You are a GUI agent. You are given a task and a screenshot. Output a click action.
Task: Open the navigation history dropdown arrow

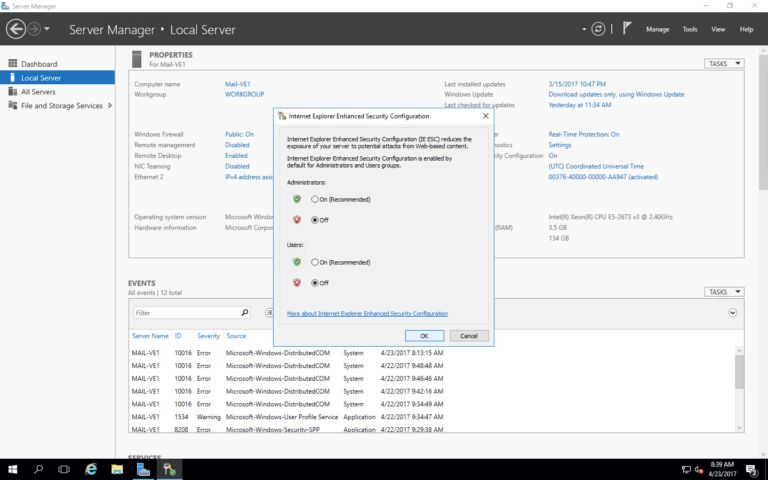(x=47, y=29)
